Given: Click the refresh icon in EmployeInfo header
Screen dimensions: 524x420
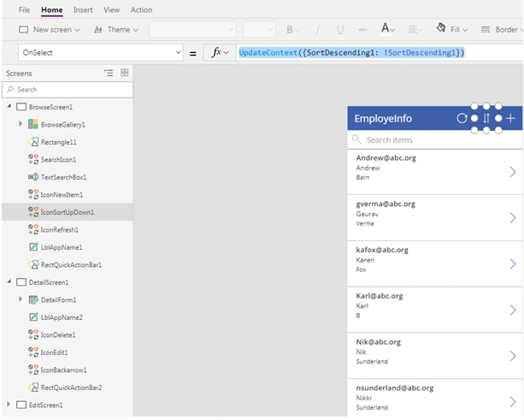Looking at the screenshot, I should click(x=462, y=118).
